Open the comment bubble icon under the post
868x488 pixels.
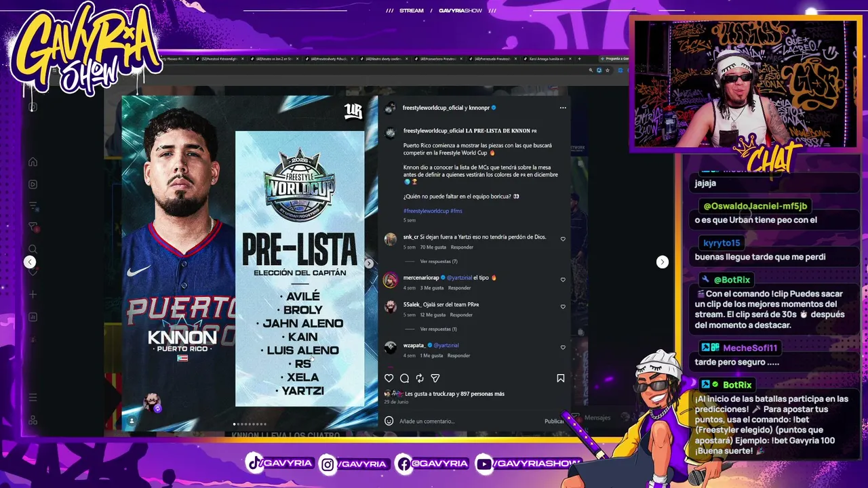tap(404, 378)
